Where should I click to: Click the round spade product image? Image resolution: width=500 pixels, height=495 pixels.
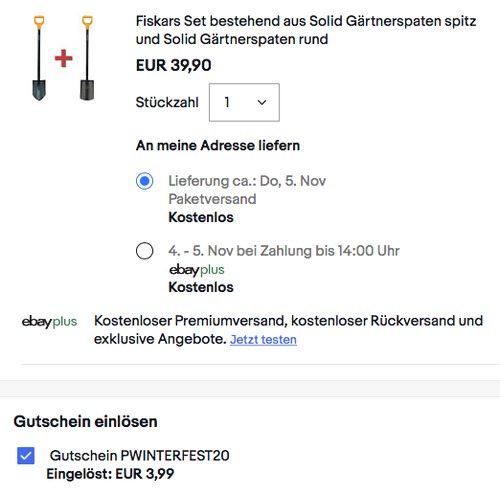tap(87, 58)
